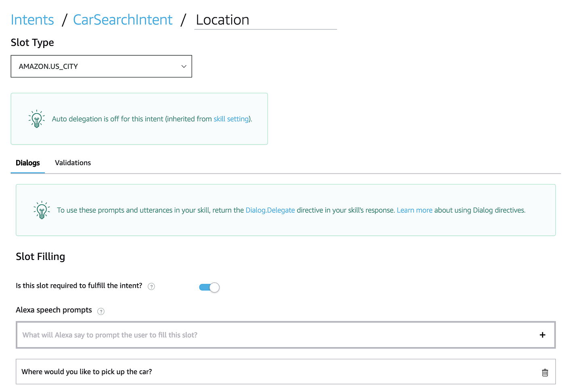The width and height of the screenshot is (565, 392).
Task: Click the add prompt plus icon
Action: (543, 335)
